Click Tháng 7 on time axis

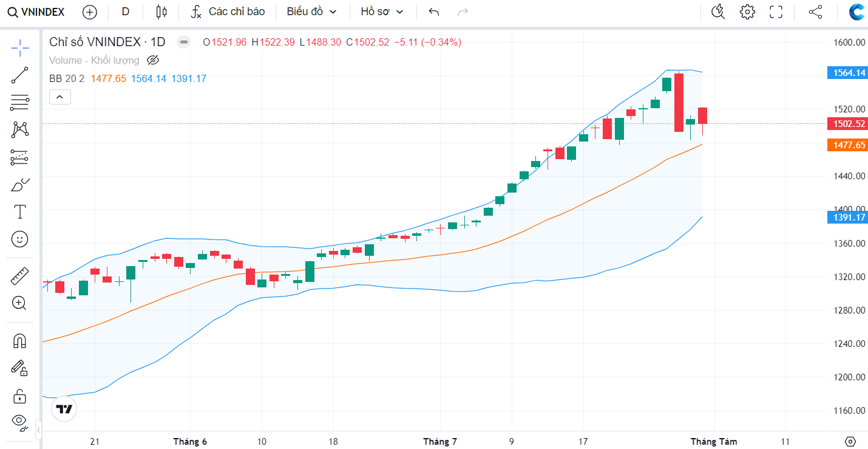440,442
